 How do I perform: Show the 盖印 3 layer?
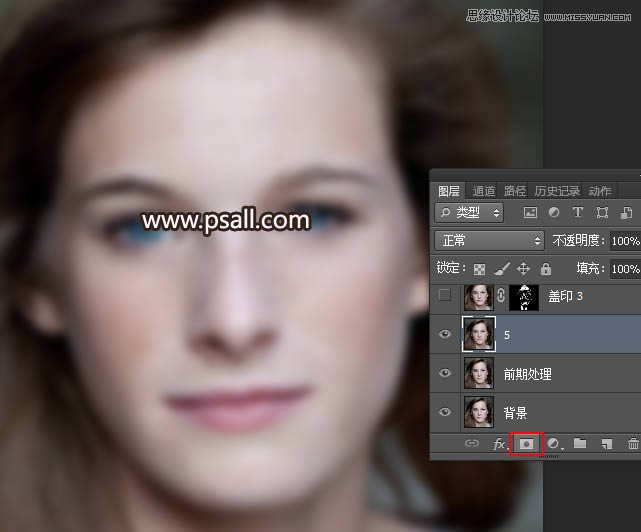pos(446,296)
